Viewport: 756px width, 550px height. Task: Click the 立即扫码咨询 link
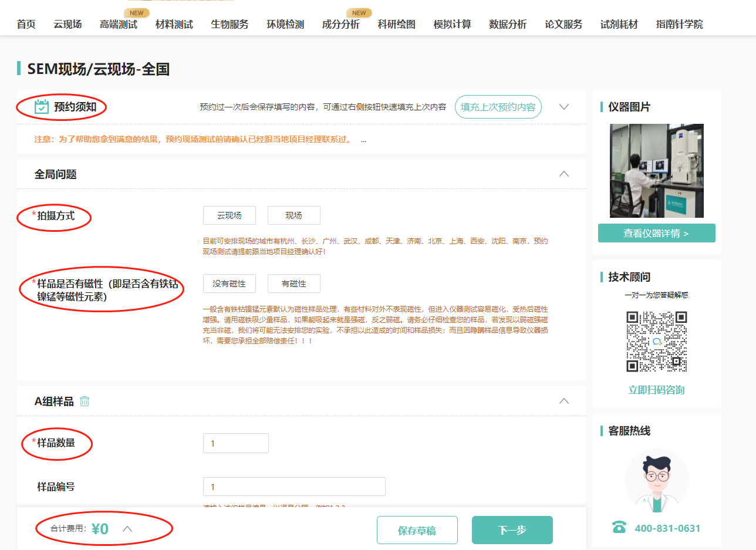(657, 389)
